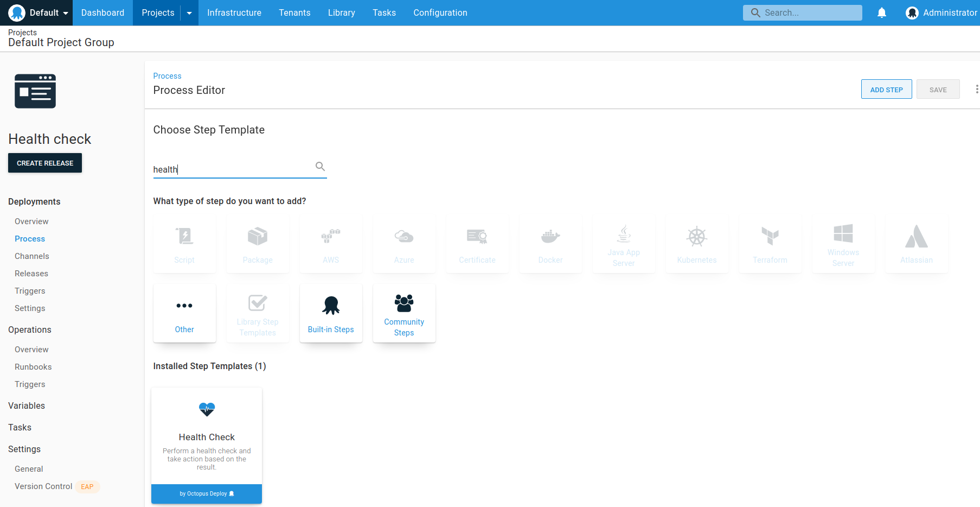Select the Script step type
Viewport: 980px width, 507px height.
184,244
